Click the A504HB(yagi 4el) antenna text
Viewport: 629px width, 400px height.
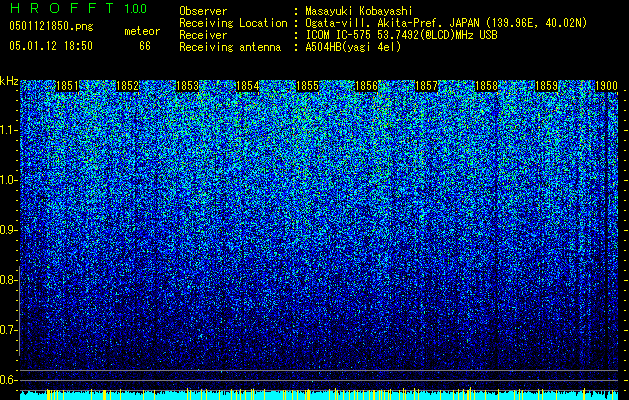[353, 47]
